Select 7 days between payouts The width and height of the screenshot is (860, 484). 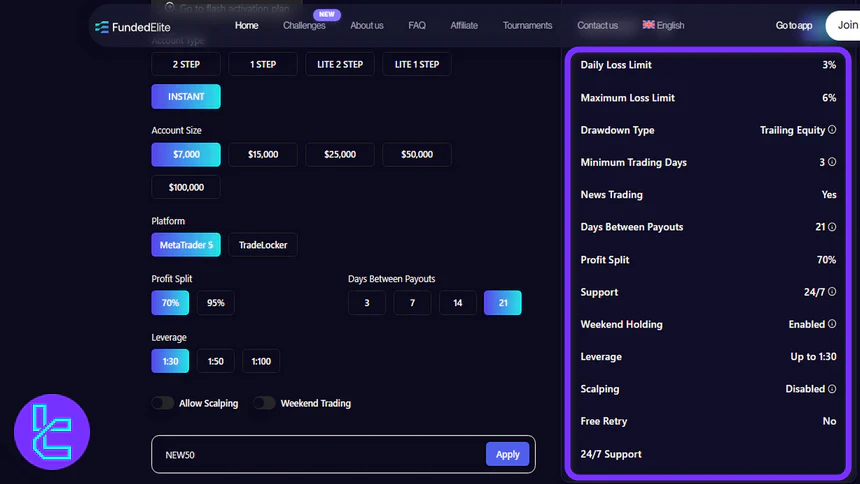tap(412, 303)
